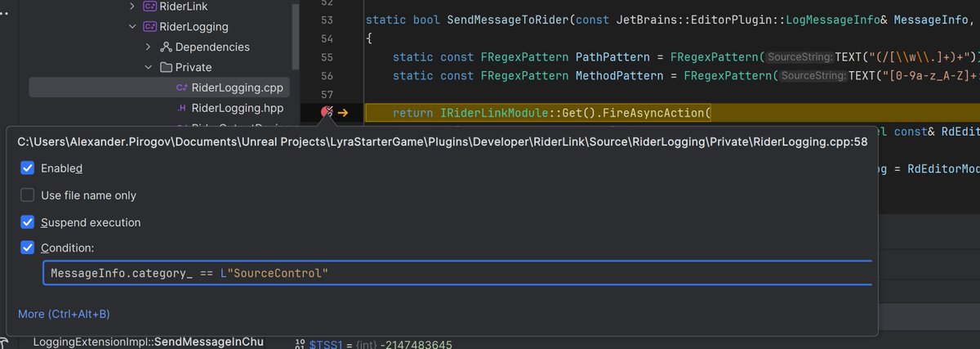The image size is (980, 349).
Task: Toggle the Enabled checkbox
Action: coord(28,168)
